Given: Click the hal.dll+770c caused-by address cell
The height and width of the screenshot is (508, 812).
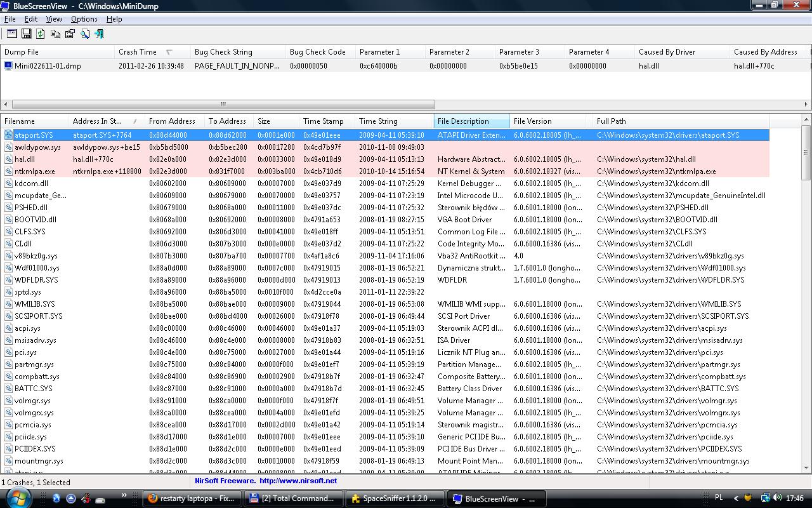Looking at the screenshot, I should (x=754, y=65).
